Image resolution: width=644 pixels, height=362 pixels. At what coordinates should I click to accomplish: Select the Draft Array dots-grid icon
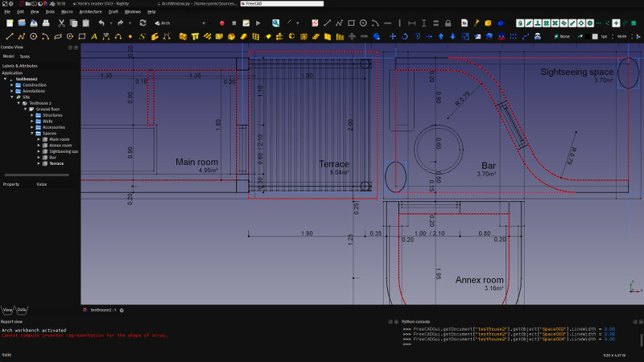pyautogui.click(x=514, y=36)
